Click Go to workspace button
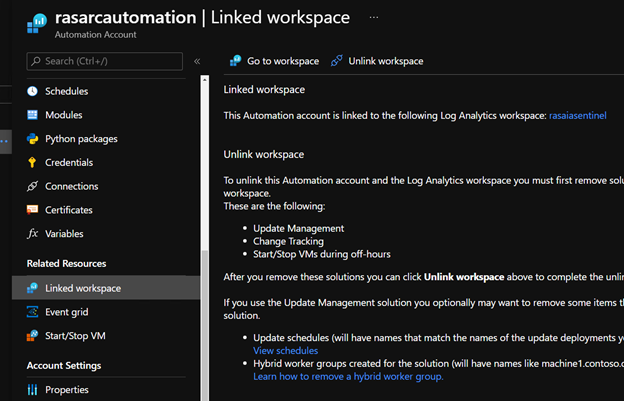The image size is (624, 401). click(274, 61)
